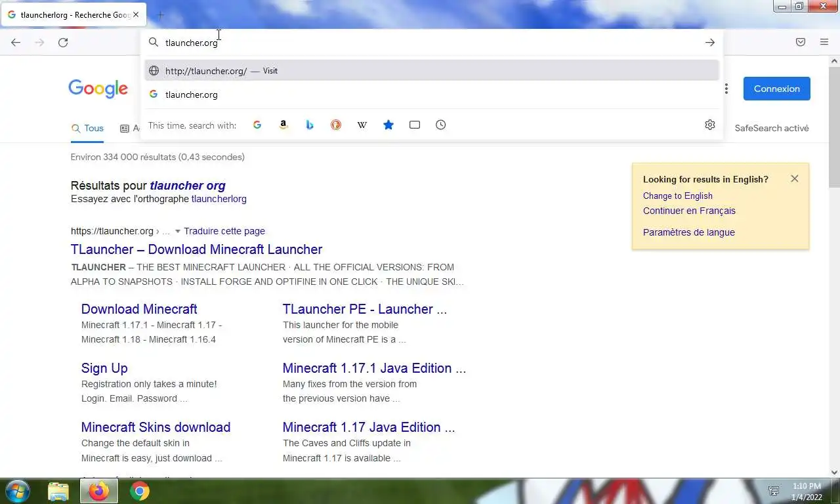The height and width of the screenshot is (504, 840).
Task: Click the page scrollbar up arrow
Action: click(x=834, y=61)
